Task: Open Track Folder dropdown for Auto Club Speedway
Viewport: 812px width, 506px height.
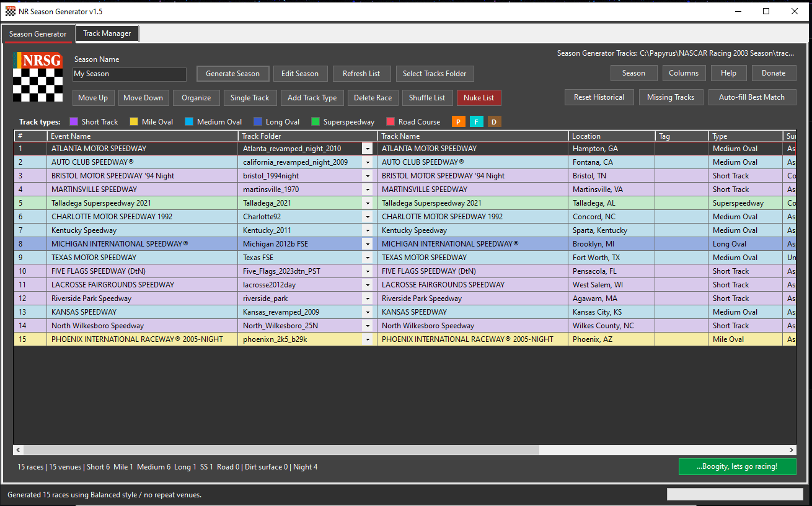Action: pos(368,162)
